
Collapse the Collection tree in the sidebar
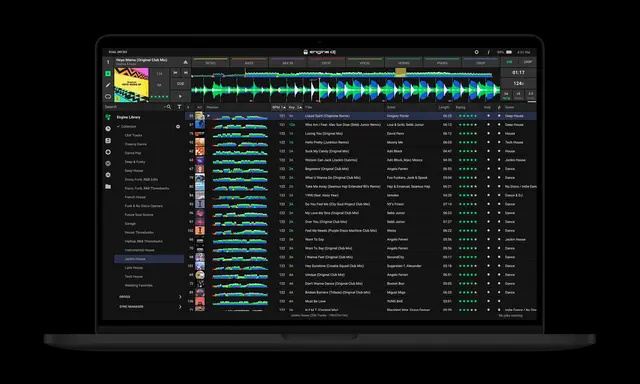118,127
